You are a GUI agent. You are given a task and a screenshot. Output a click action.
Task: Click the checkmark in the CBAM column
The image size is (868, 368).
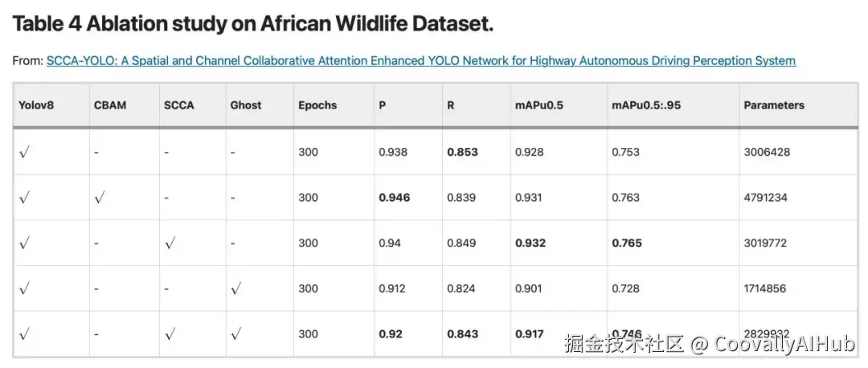click(100, 198)
